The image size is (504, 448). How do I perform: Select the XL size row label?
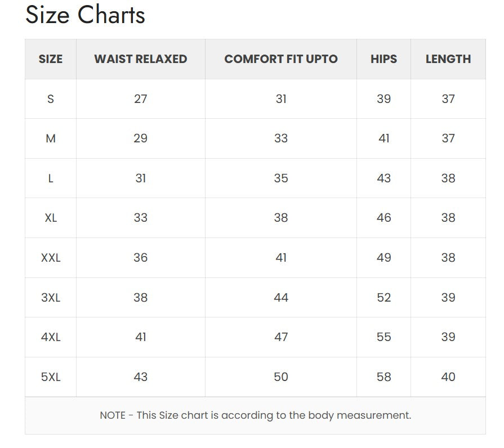[51, 218]
